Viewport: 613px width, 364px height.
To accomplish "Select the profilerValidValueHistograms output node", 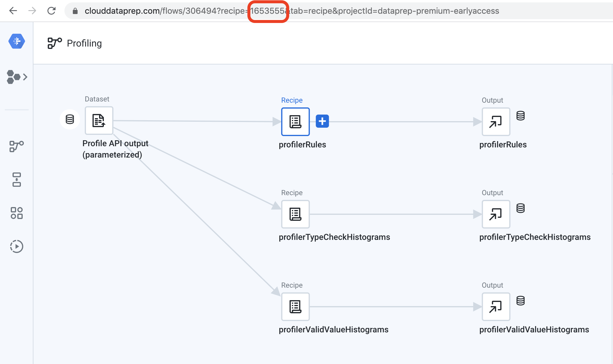I will coord(496,307).
